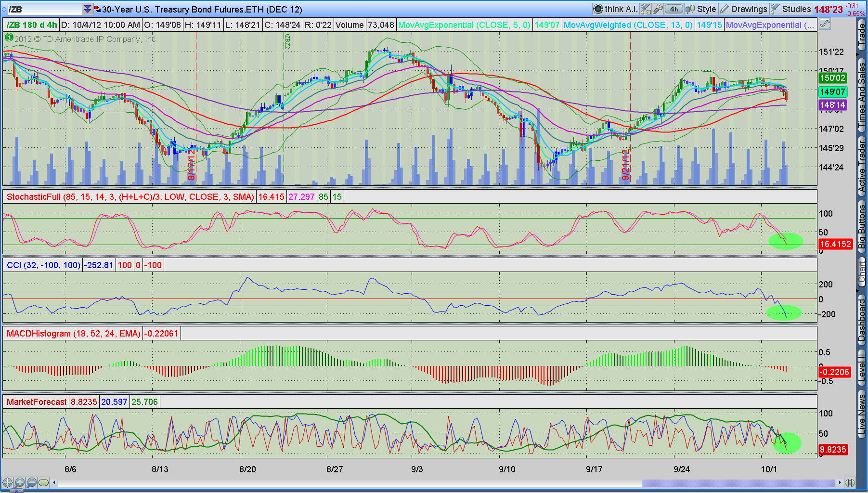Click the 4h timeframe button
Image resolution: width=868 pixels, height=493 pixels.
tap(674, 9)
